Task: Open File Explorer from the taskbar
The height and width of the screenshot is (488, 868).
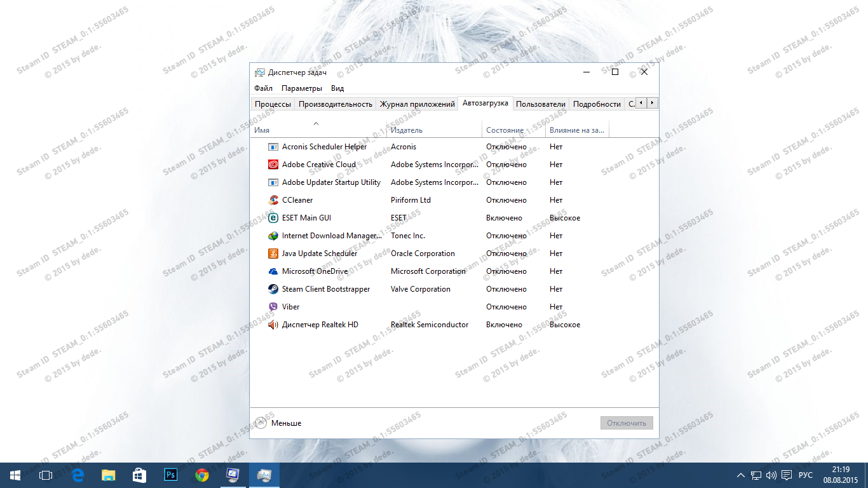Action: pyautogui.click(x=109, y=475)
